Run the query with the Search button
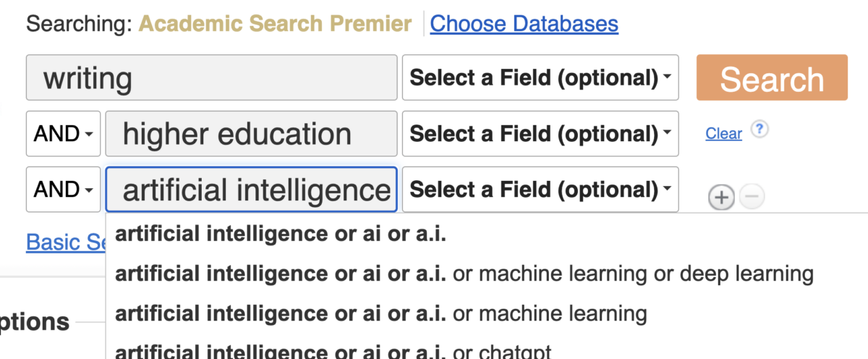Viewport: 868px width, 359px height. click(x=772, y=77)
